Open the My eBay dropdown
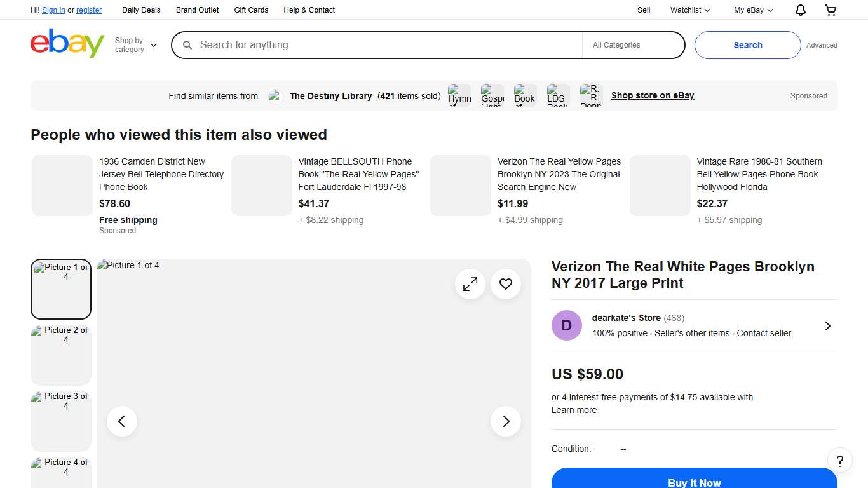The height and width of the screenshot is (488, 868). click(752, 10)
